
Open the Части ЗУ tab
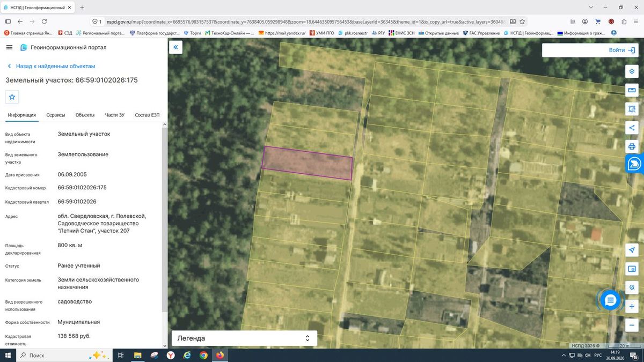point(115,115)
